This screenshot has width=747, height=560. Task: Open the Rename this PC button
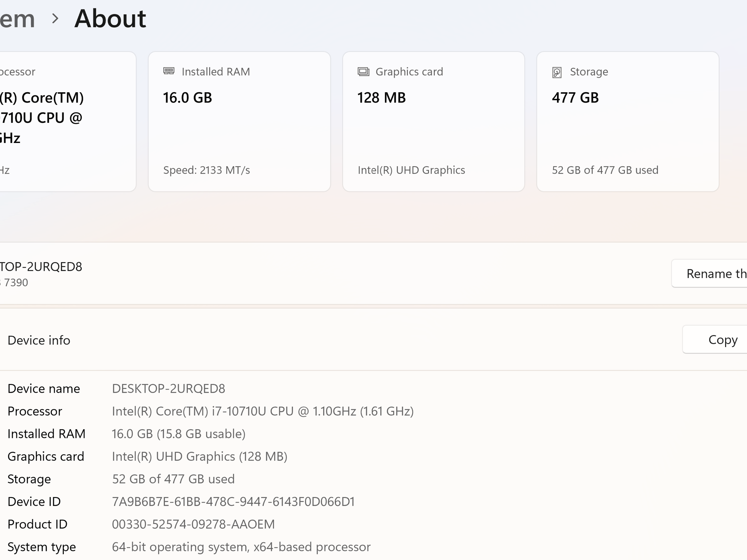tap(709, 273)
